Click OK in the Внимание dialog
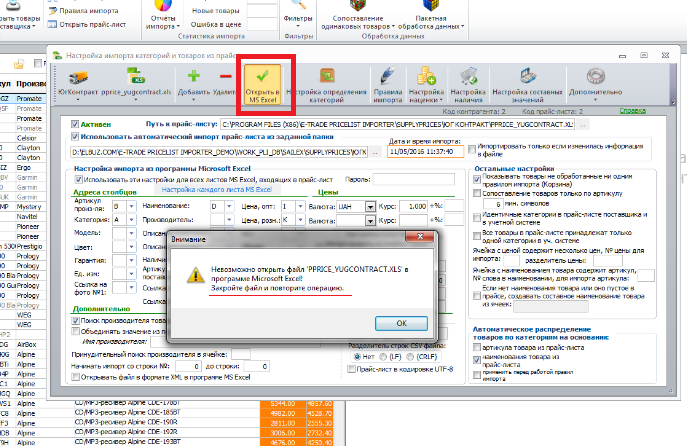Image resolution: width=687 pixels, height=446 pixels. tap(401, 323)
